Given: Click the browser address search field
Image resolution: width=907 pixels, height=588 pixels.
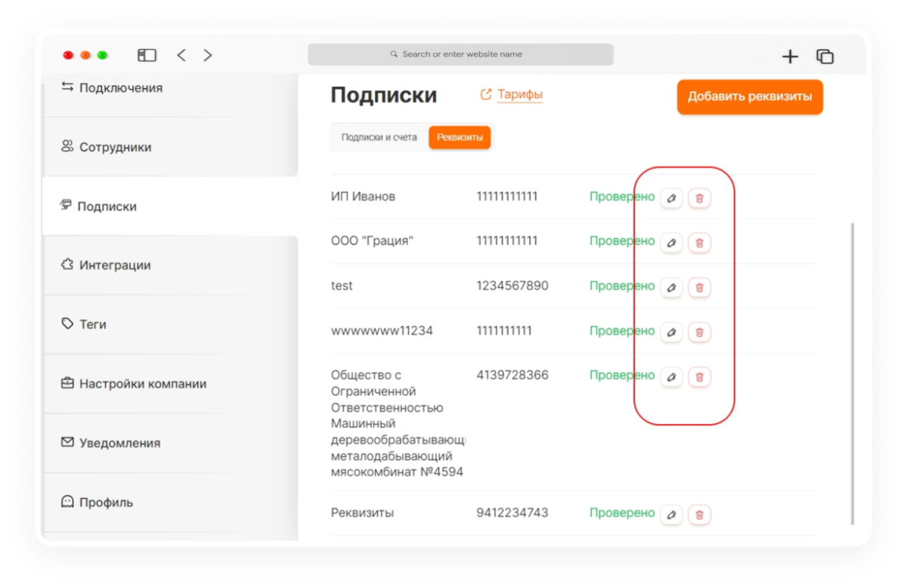Looking at the screenshot, I should coord(460,54).
